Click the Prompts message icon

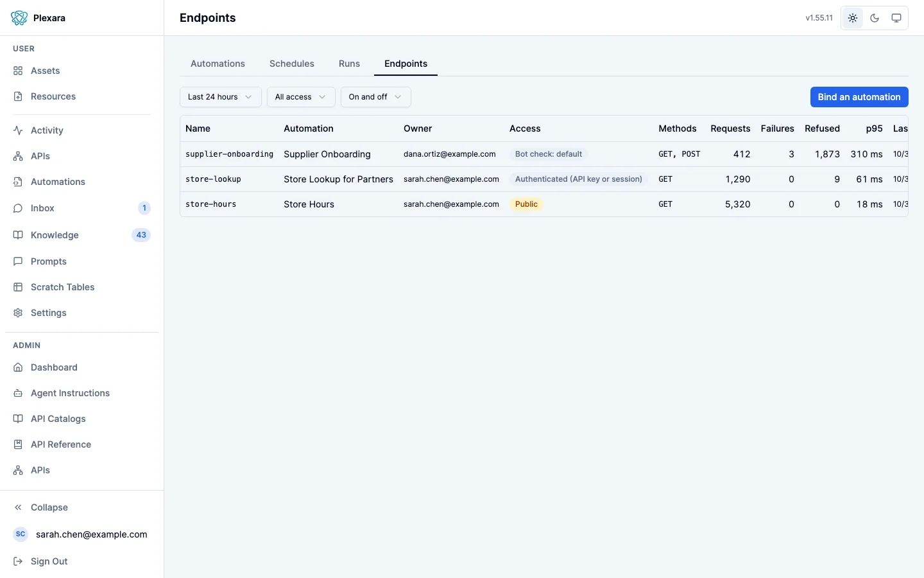point(18,261)
